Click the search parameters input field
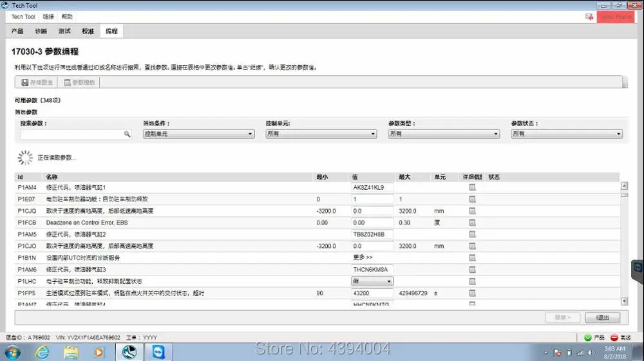Viewport: 644px width, 361px height. pyautogui.click(x=76, y=134)
